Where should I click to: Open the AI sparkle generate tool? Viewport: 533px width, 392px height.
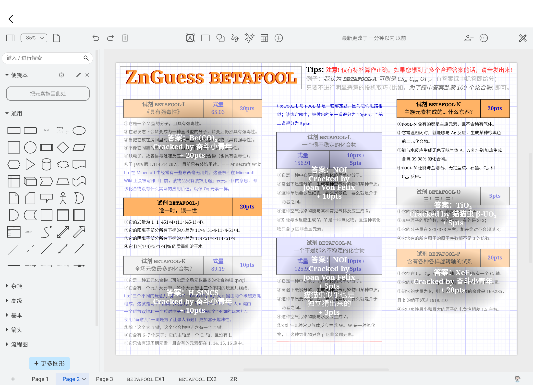coord(249,38)
